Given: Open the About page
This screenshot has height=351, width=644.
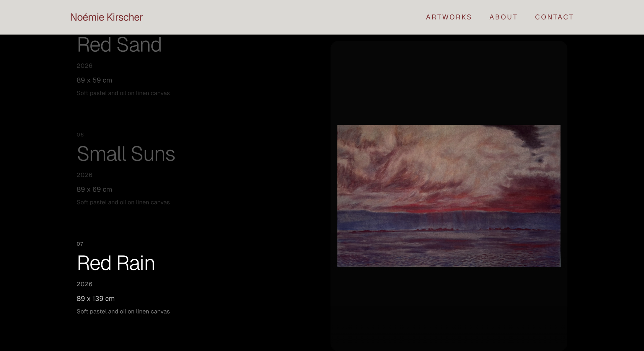Looking at the screenshot, I should (x=503, y=17).
